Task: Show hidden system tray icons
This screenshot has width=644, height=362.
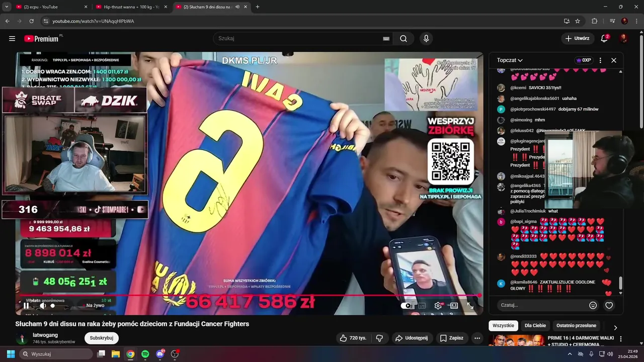Action: click(x=570, y=354)
